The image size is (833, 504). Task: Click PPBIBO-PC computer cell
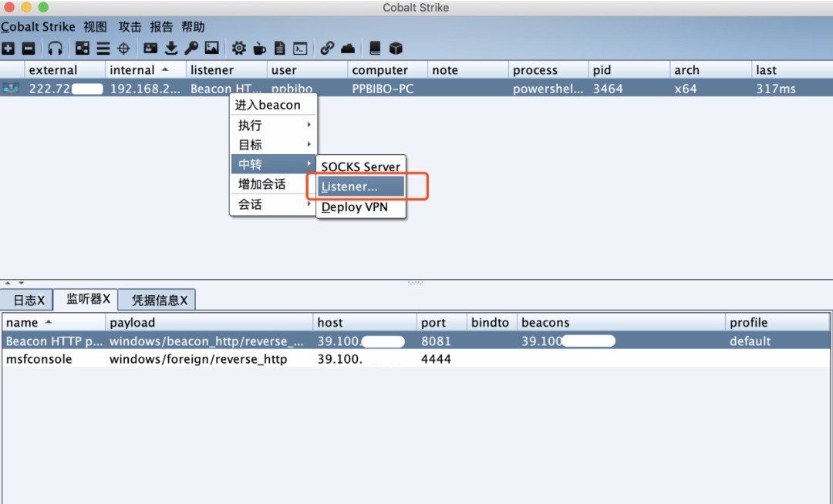(x=387, y=89)
